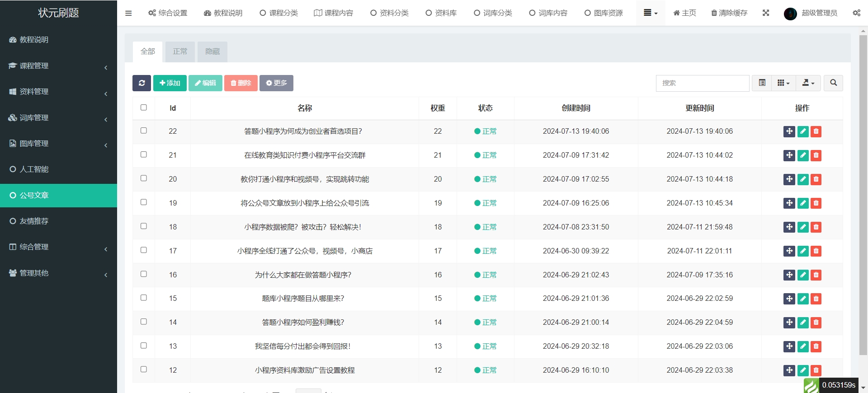868x393 pixels.
Task: Check the select-all checkbox in table header
Action: click(x=144, y=108)
